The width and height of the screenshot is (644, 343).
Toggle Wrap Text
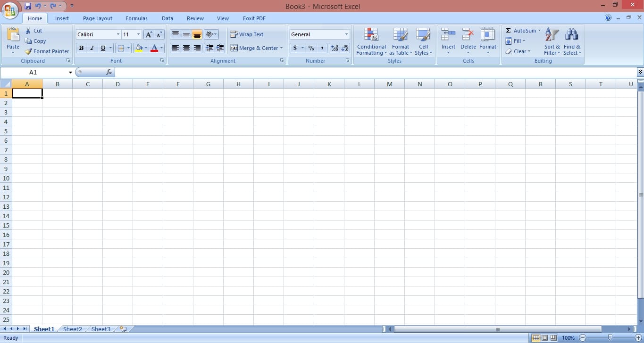247,34
